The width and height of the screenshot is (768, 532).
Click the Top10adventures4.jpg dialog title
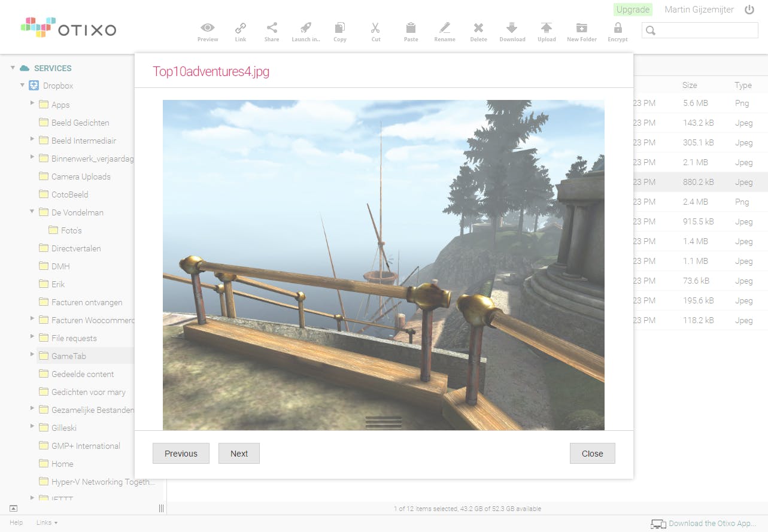coord(211,72)
